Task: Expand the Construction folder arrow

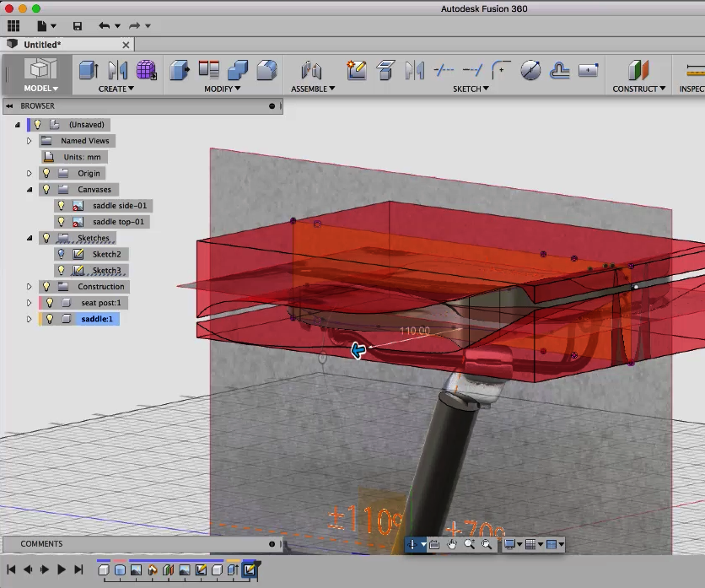Action: pos(30,286)
